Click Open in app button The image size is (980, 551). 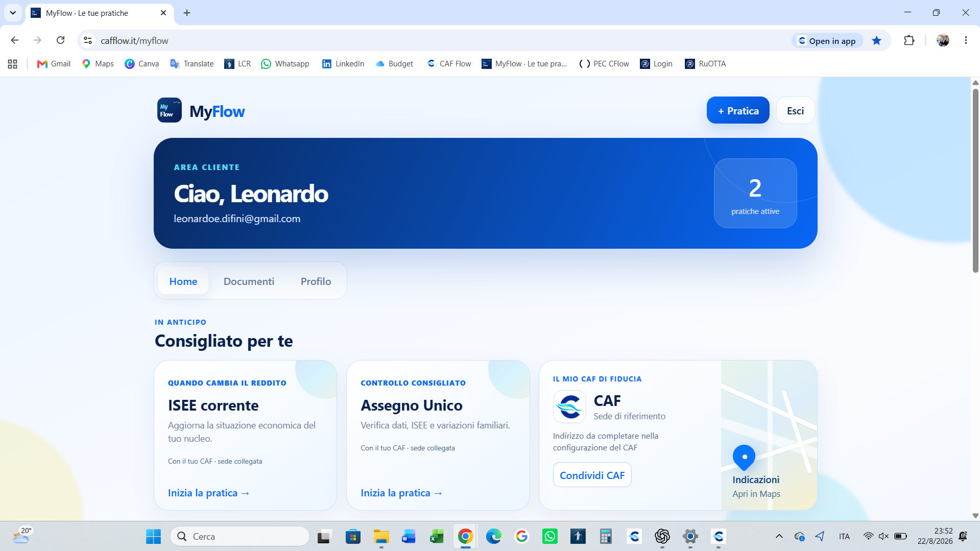click(827, 41)
